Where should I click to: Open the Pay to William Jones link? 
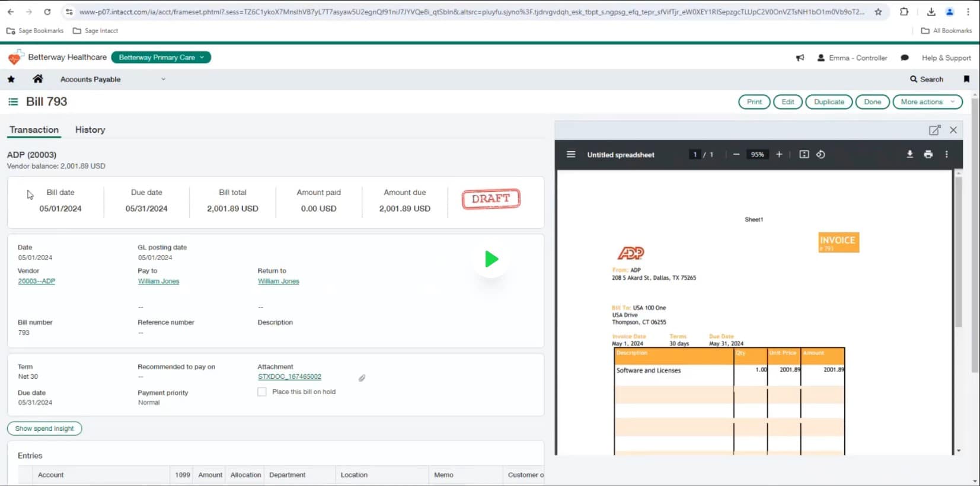158,282
